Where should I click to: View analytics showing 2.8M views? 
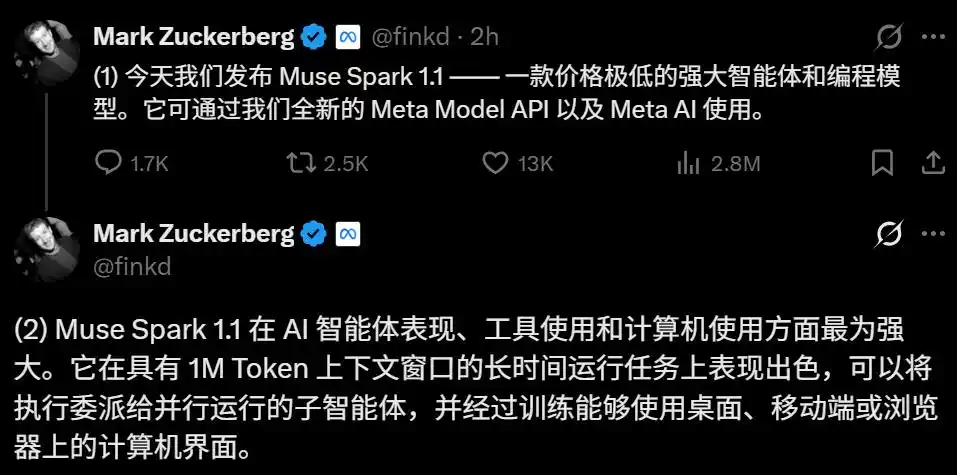(x=687, y=164)
